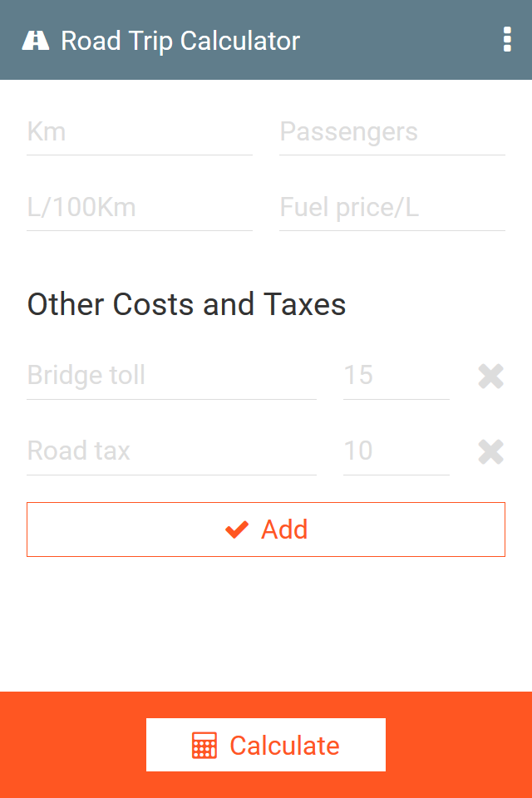Click the road icon in the header
Viewport: 532px width, 798px height.
click(x=36, y=40)
